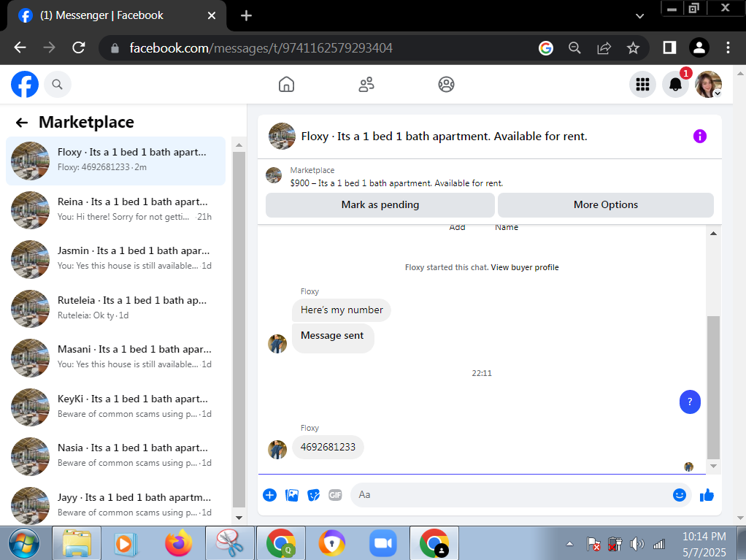Click the Here's my number message
Viewport: 746px width, 560px height.
342,310
